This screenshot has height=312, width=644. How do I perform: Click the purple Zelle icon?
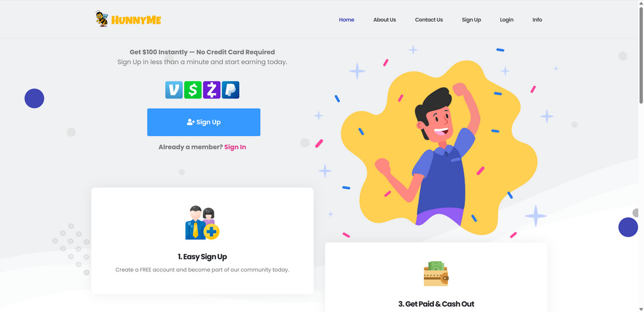212,90
